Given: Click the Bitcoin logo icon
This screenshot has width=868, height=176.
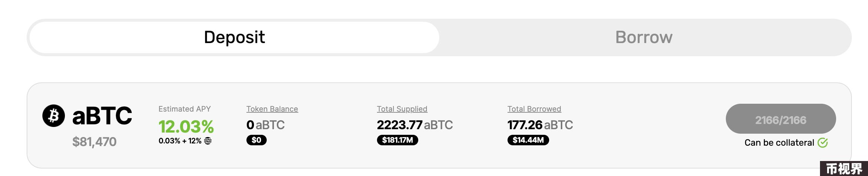Looking at the screenshot, I should [x=54, y=116].
